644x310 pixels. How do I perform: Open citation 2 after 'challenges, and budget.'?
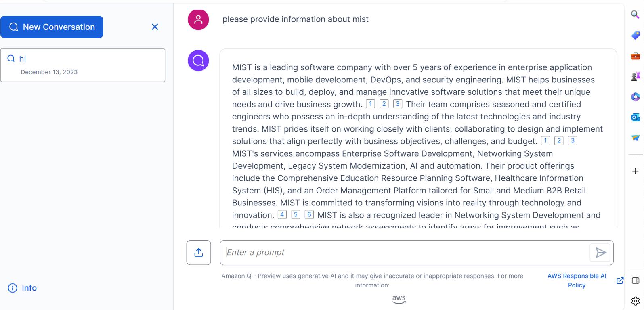pos(559,140)
